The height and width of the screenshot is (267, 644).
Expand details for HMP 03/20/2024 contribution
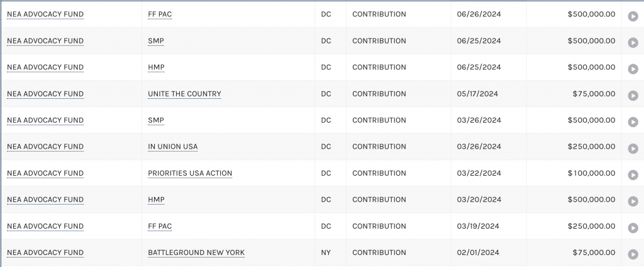coord(633,201)
